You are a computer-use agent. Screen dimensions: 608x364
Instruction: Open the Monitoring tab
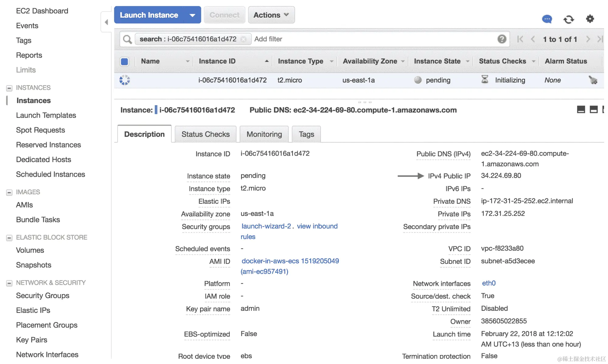click(x=264, y=134)
